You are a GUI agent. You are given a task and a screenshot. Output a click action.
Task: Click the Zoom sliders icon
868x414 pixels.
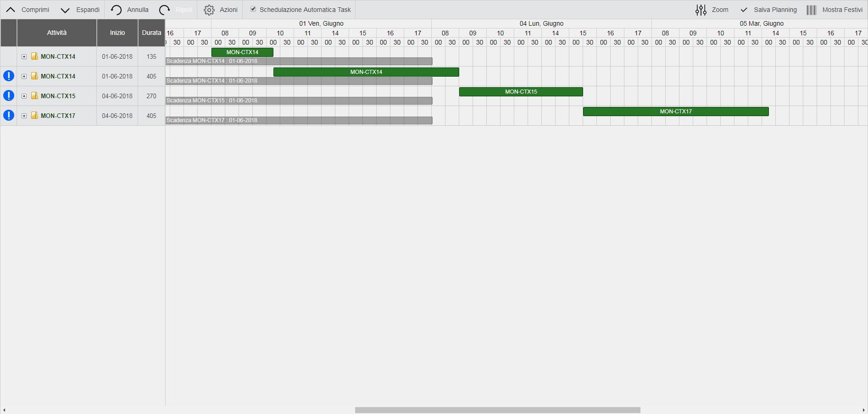tap(701, 10)
